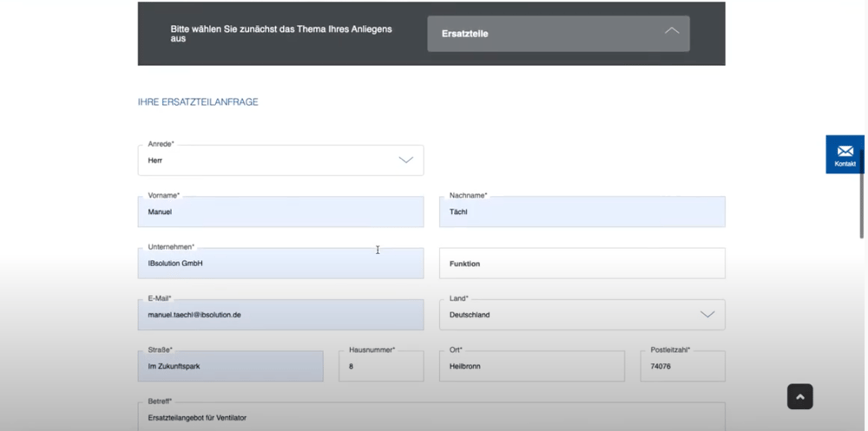Screen dimensions: 868x431
Task: Focus the Postleitzahl field with 74076
Action: coord(682,366)
